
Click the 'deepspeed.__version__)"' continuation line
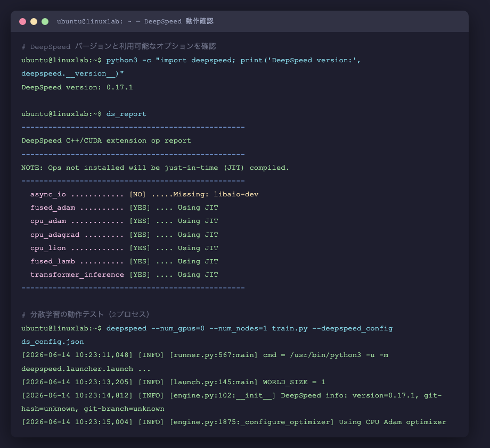pos(72,73)
